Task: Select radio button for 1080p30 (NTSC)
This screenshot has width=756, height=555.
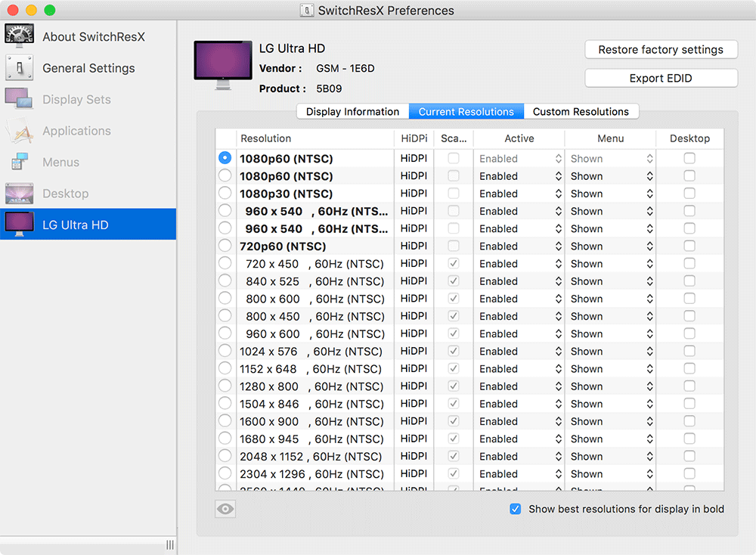Action: (x=225, y=193)
